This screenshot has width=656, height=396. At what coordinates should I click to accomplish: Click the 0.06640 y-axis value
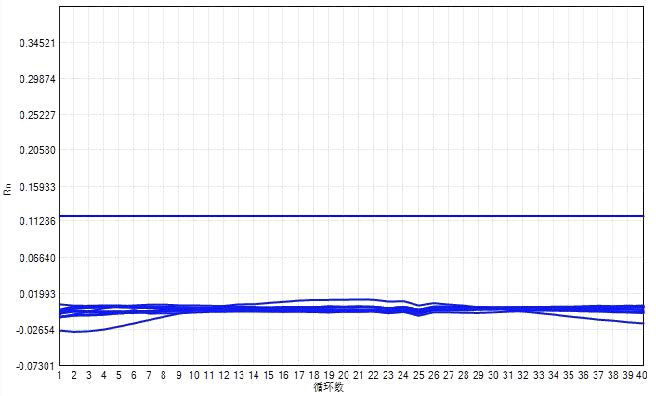coord(37,258)
